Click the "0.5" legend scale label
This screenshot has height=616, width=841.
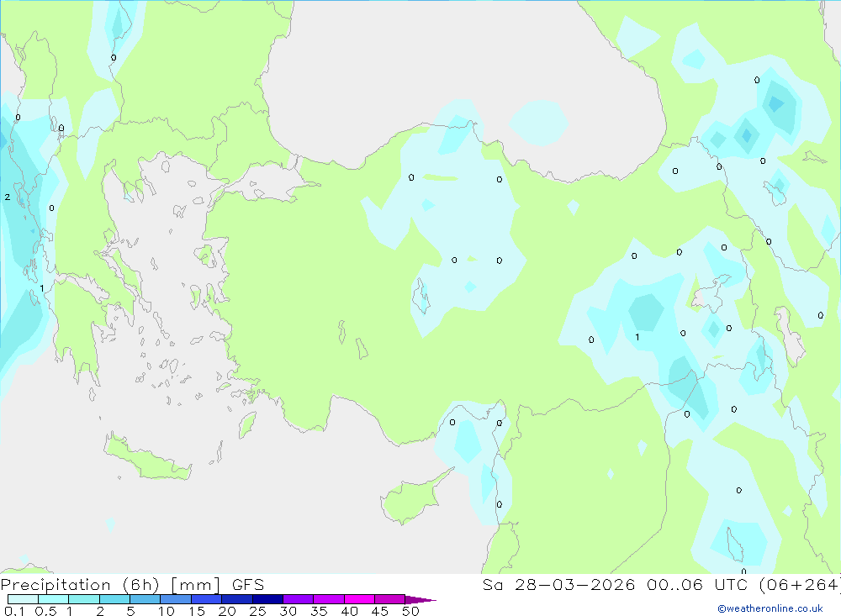(x=45, y=611)
